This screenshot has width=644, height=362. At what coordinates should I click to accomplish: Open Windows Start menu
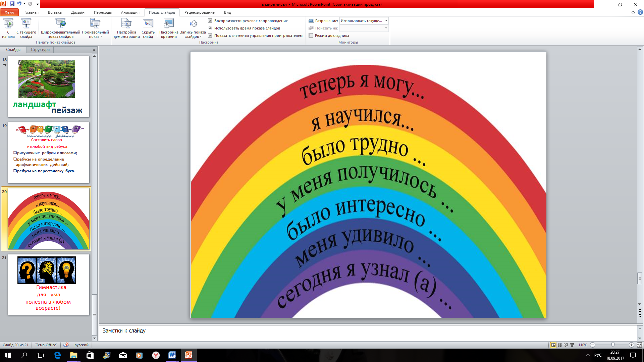tap(8, 355)
